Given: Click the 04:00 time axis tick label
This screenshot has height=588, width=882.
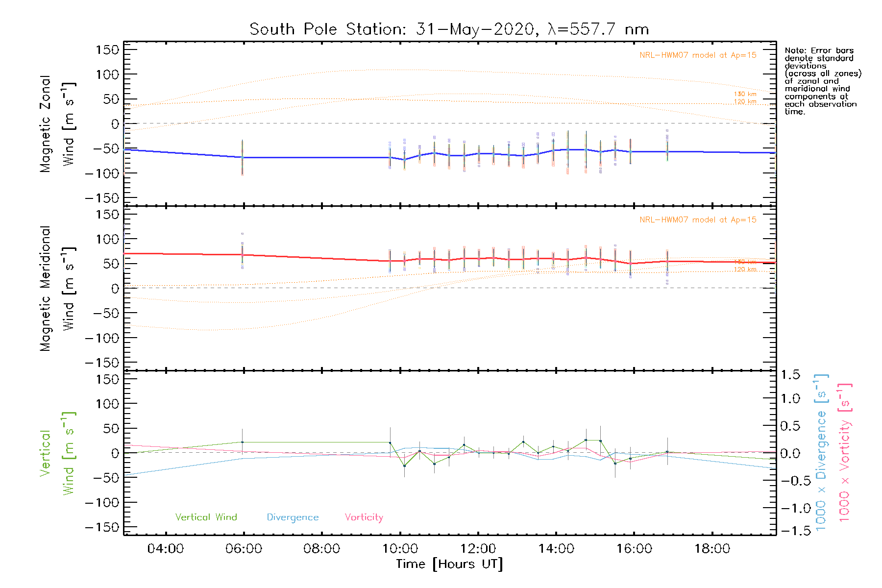Looking at the screenshot, I should [166, 549].
